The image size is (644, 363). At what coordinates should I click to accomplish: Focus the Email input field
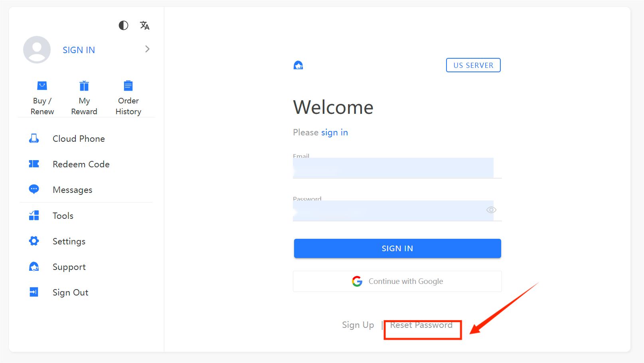[393, 168]
